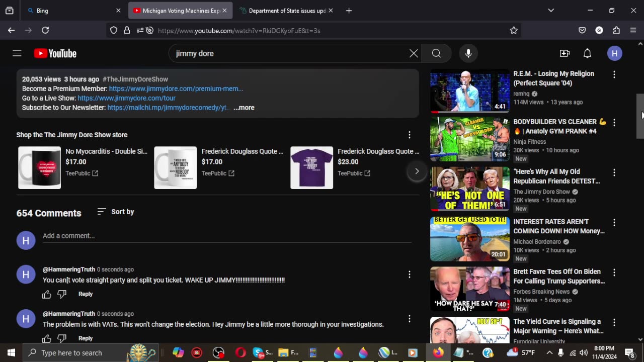The image size is (644, 362).
Task: Reply to the 'split you ticket' comment
Action: click(86, 294)
